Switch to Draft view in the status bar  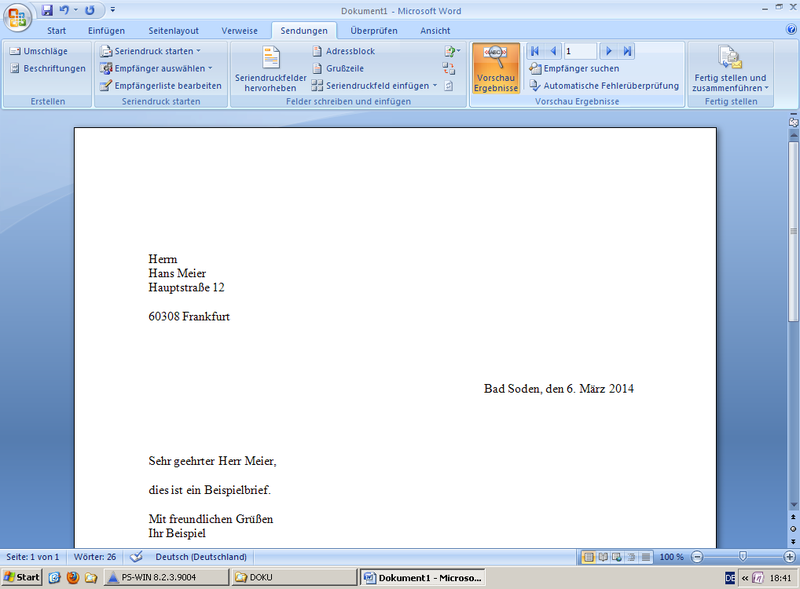pos(646,557)
